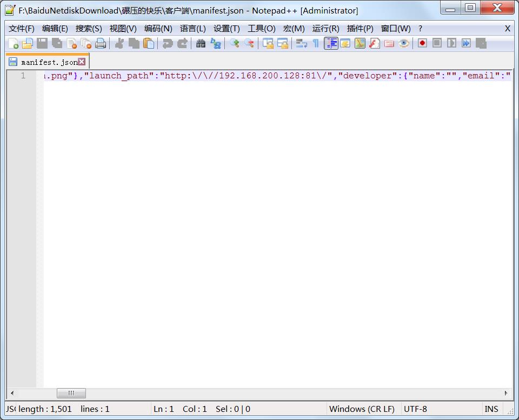Zoom out using the Zoom Out icon
Image resolution: width=519 pixels, height=420 pixels.
[x=249, y=43]
